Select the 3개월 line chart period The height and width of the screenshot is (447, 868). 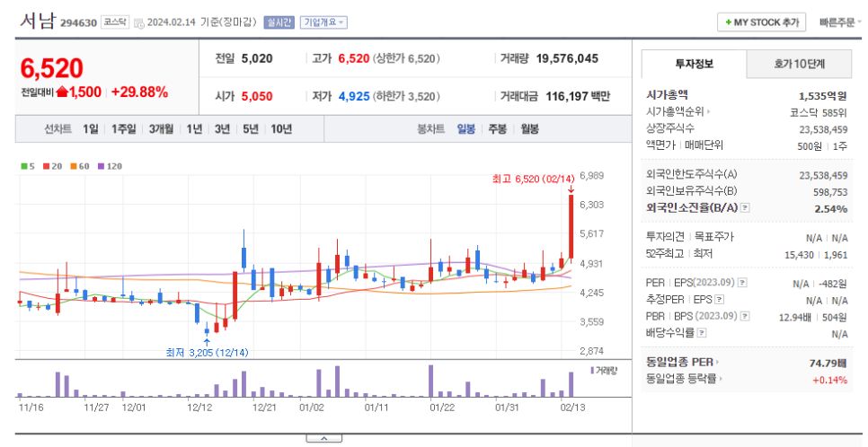(x=162, y=129)
